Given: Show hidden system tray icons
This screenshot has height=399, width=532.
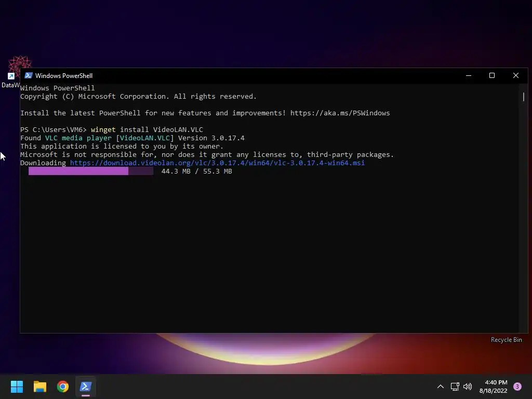Looking at the screenshot, I should click(x=441, y=387).
